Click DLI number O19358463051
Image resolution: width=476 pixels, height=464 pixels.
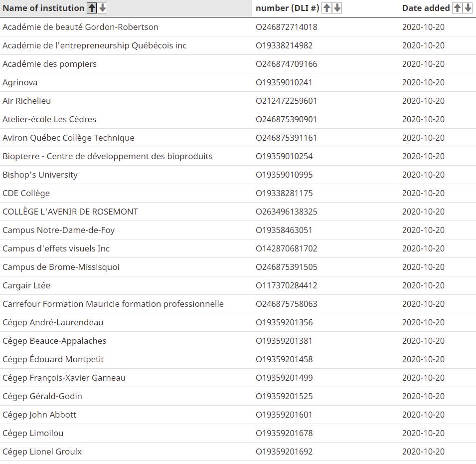pyautogui.click(x=284, y=231)
